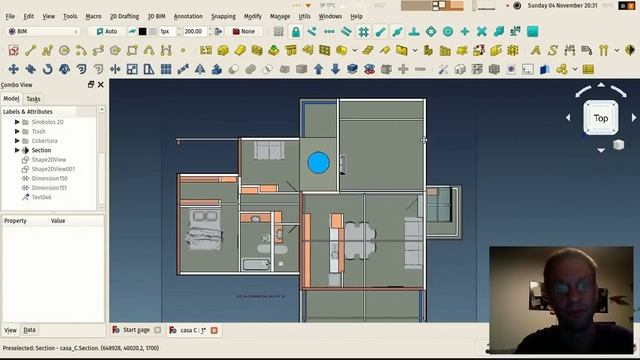Select the Polygon drawing tool
Viewport: 640px width, 360px height.
point(115,50)
